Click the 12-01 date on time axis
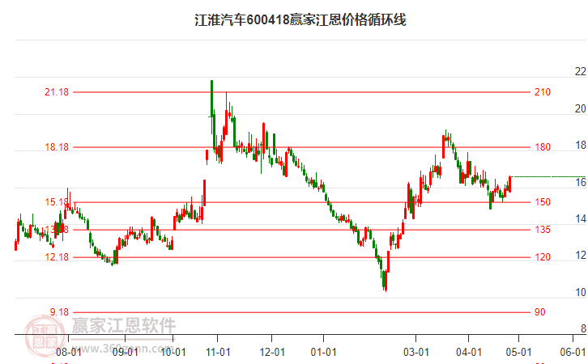This screenshot has width=588, height=364. coord(272,352)
